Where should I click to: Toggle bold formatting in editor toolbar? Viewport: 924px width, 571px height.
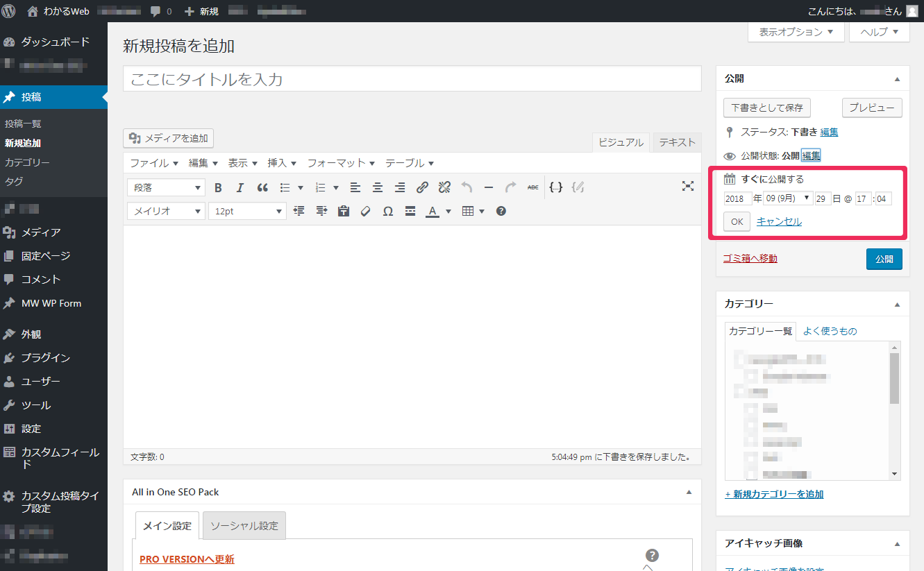coord(218,187)
